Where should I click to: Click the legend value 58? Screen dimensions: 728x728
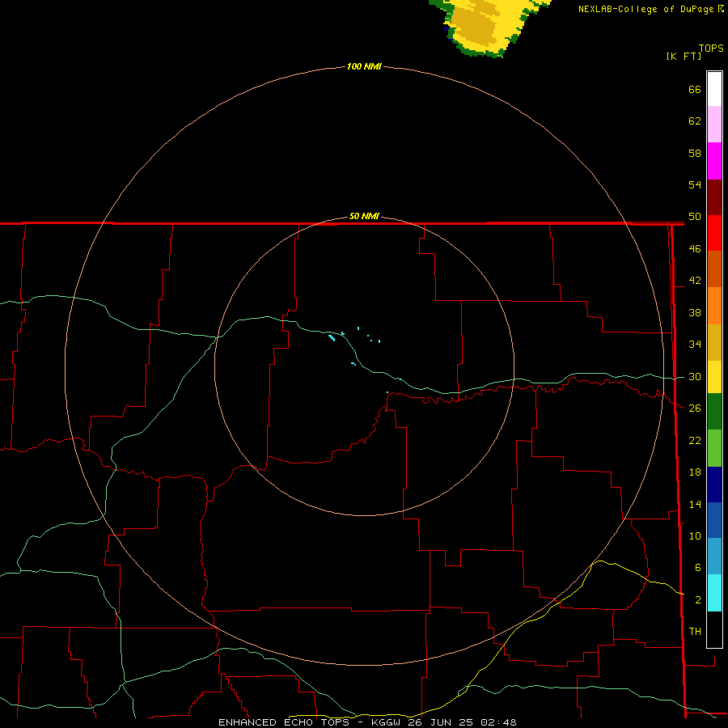click(x=695, y=153)
